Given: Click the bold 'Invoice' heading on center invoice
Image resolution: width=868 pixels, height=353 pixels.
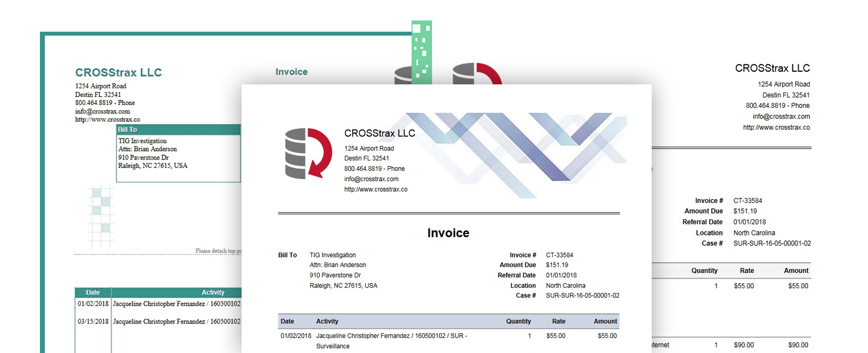Looking at the screenshot, I should point(448,233).
